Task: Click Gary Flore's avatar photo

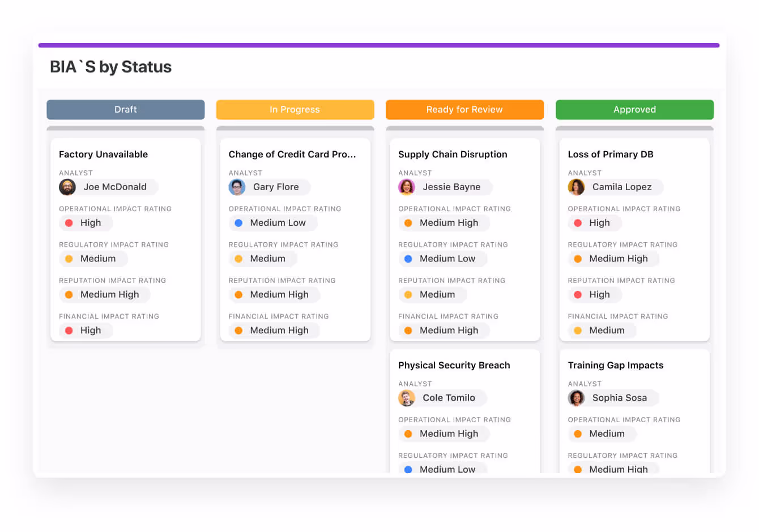Action: coord(237,187)
